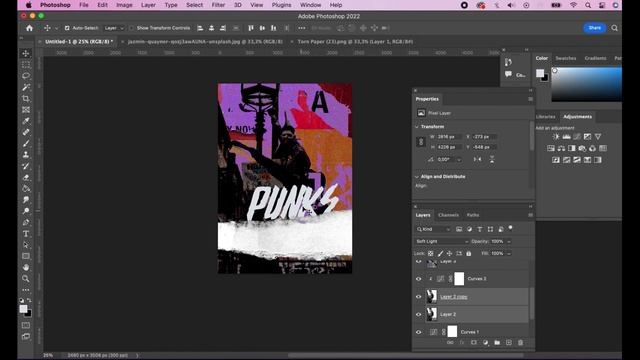Hide the Layer 2 copy layer

click(x=418, y=297)
